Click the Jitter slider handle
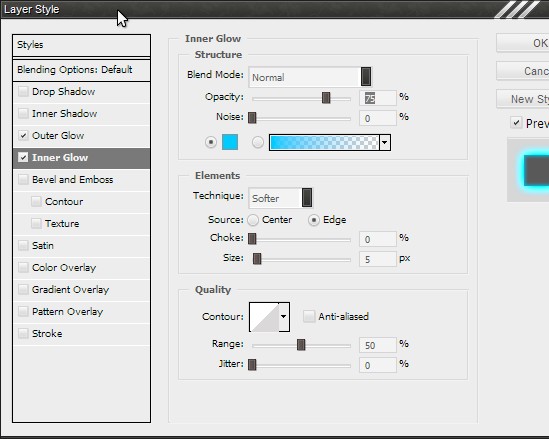This screenshot has height=439, width=549. [x=252, y=365]
